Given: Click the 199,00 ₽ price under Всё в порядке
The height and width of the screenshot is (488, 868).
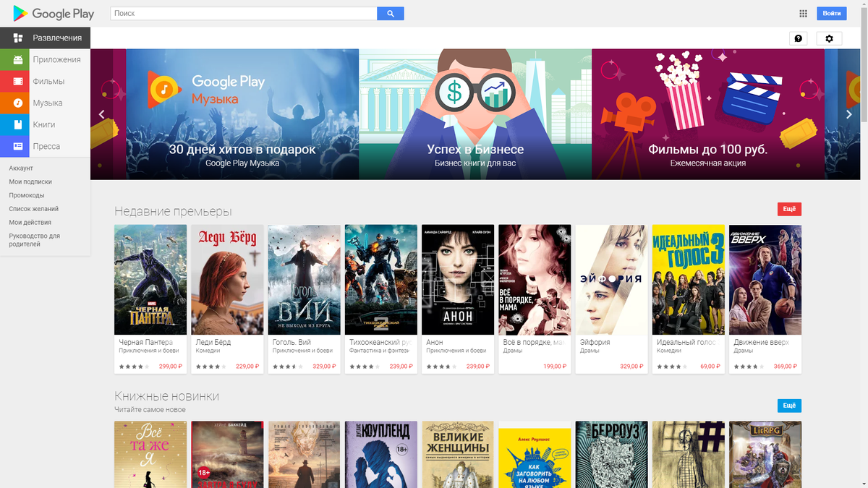Looking at the screenshot, I should pos(554,367).
